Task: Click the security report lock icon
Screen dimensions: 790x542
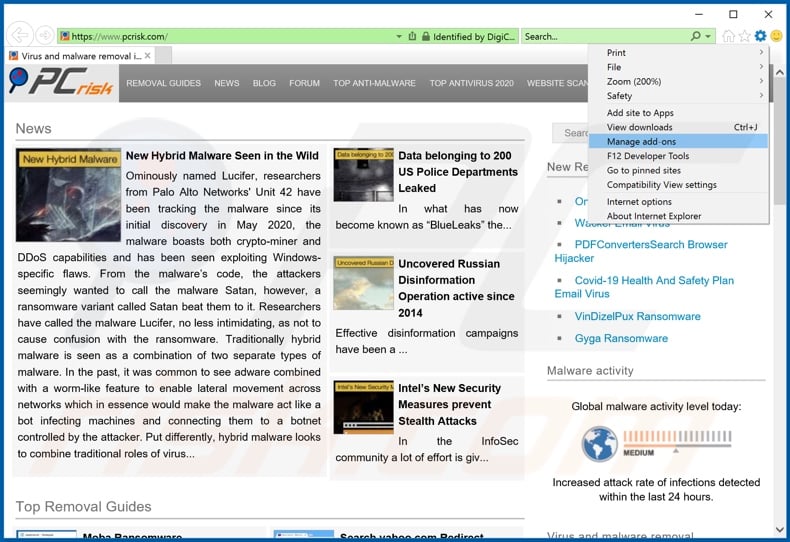Action: pyautogui.click(x=426, y=36)
